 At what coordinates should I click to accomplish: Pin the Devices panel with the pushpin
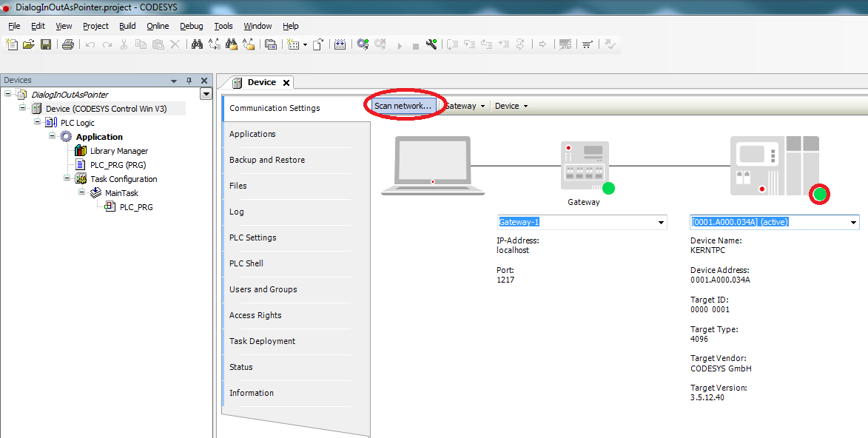pos(189,81)
